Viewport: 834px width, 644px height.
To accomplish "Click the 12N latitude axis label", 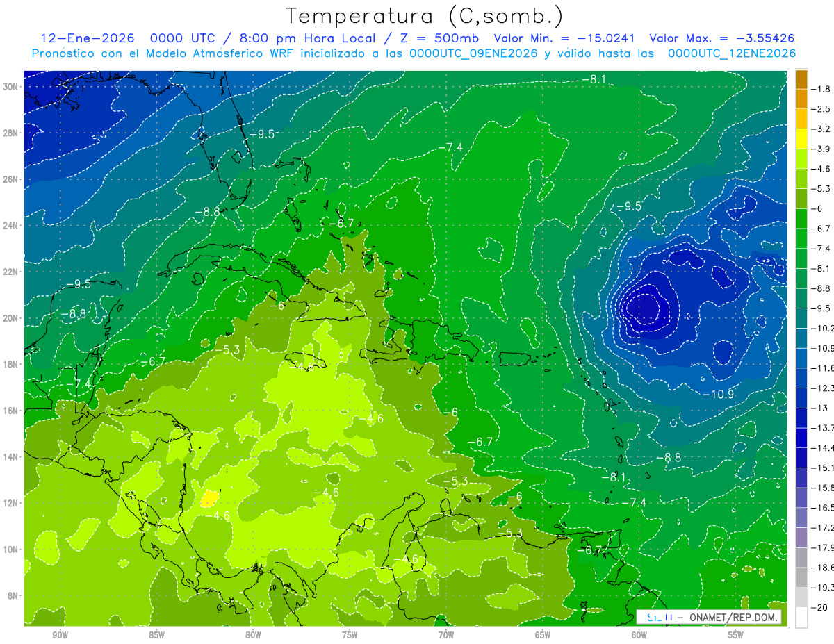I will tap(10, 503).
